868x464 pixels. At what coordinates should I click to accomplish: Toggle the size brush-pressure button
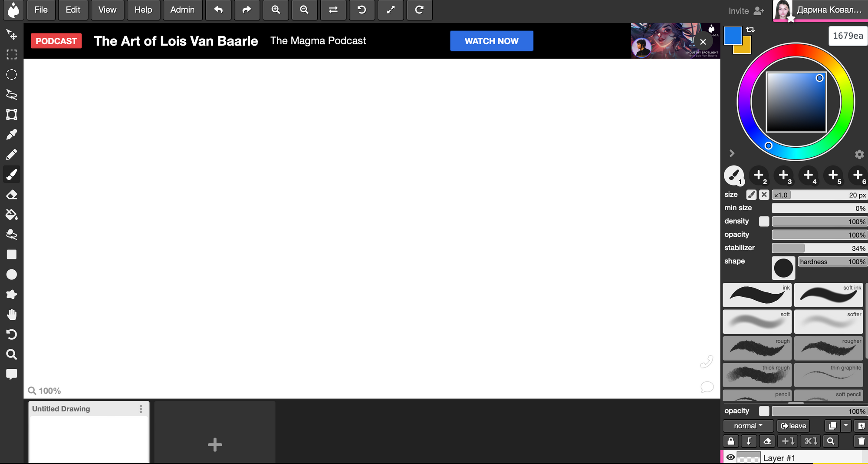[x=751, y=195]
